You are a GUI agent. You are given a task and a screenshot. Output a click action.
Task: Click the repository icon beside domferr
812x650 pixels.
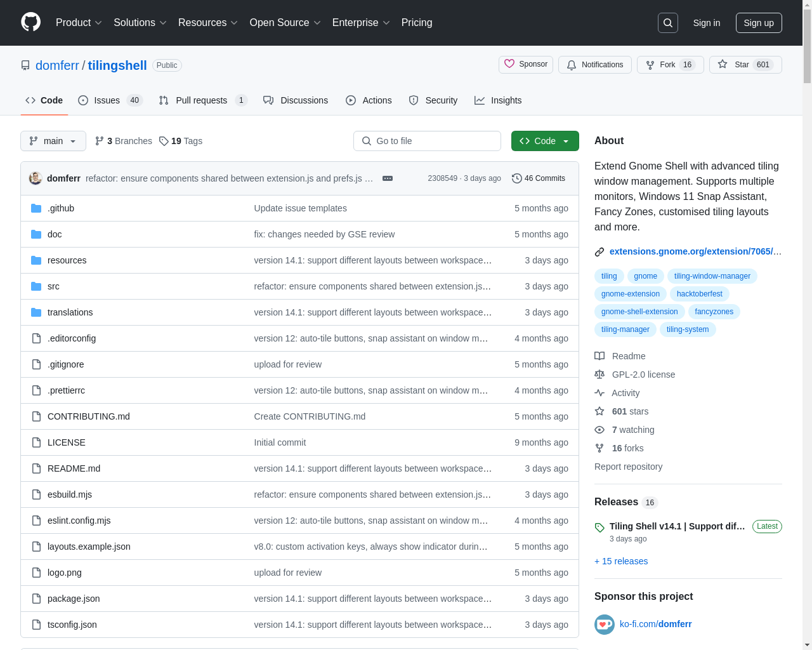25,65
